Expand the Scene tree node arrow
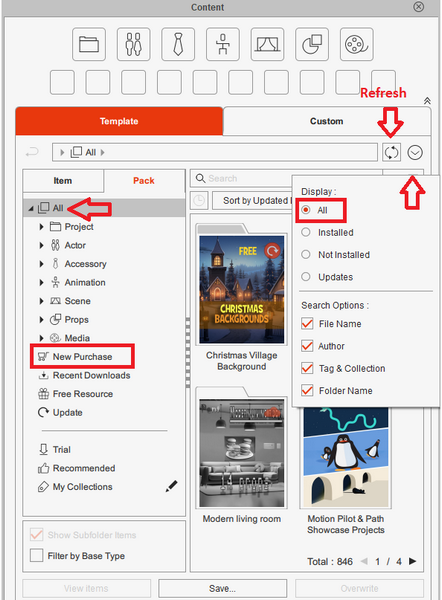The image size is (442, 600). click(x=42, y=301)
